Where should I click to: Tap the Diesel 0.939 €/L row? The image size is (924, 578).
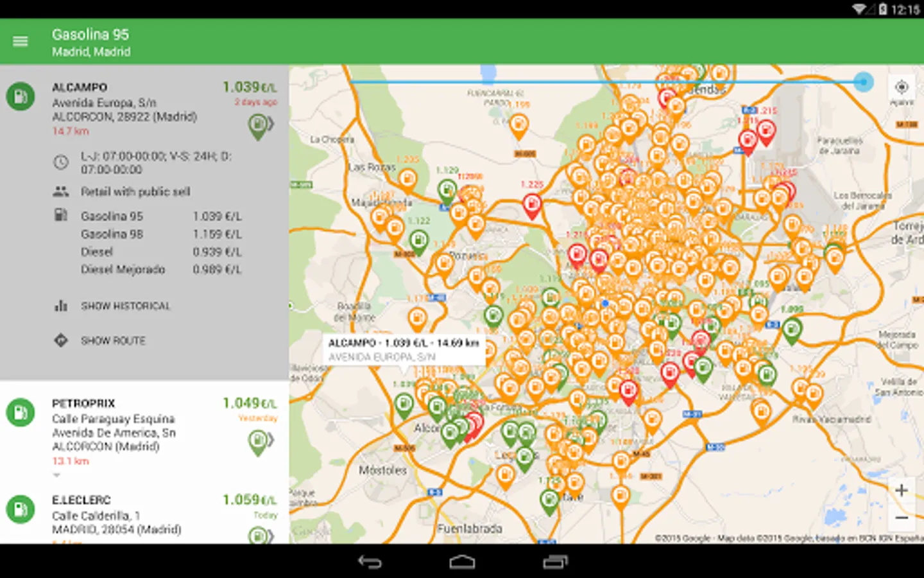click(161, 252)
